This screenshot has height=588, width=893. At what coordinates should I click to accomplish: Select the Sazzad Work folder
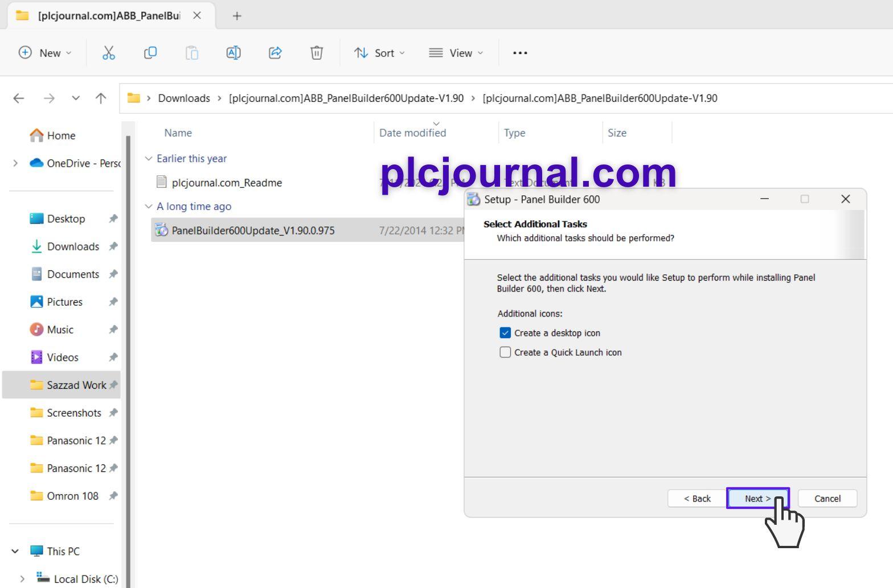coord(62,385)
